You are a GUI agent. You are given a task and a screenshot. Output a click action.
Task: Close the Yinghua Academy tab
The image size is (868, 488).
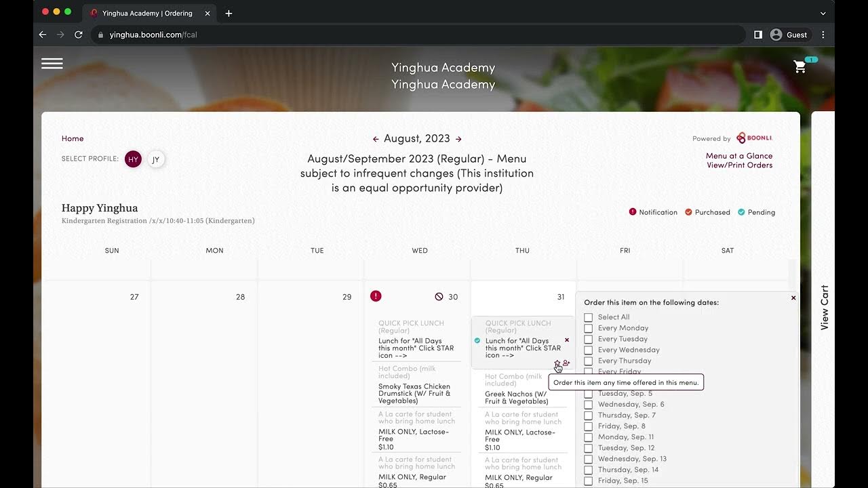point(208,14)
